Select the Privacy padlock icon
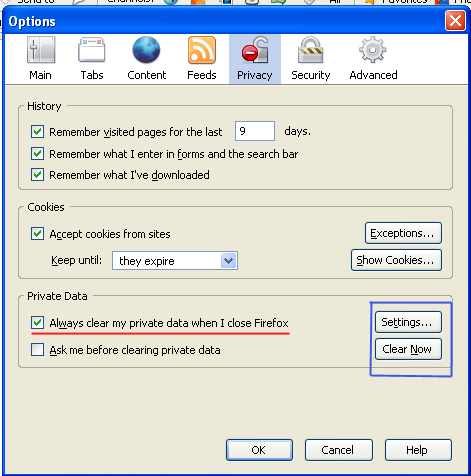Viewport: 471px width, 476px height. coord(255,50)
